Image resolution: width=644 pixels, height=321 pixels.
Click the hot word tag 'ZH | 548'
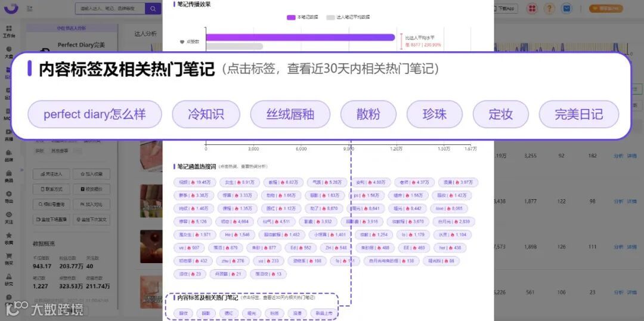(336, 248)
